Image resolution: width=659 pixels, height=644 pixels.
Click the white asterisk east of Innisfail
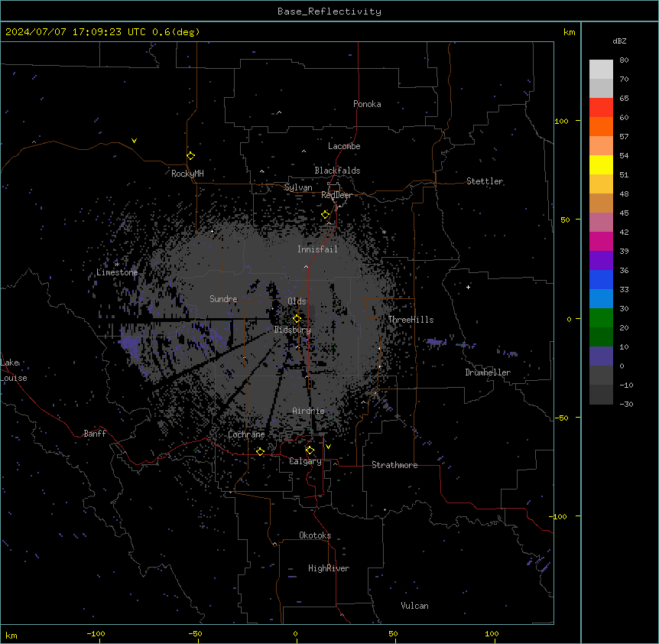[x=384, y=232]
